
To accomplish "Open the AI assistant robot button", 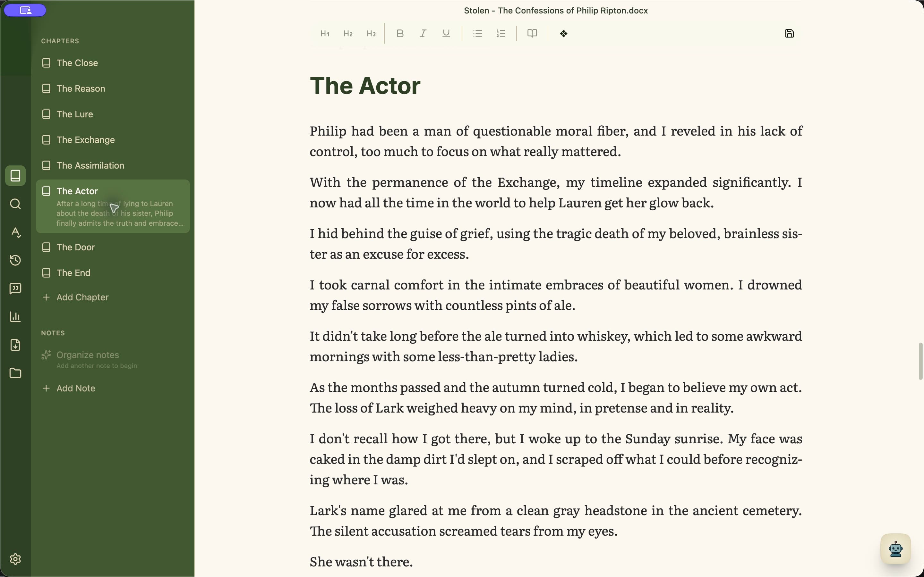I will coord(895,549).
